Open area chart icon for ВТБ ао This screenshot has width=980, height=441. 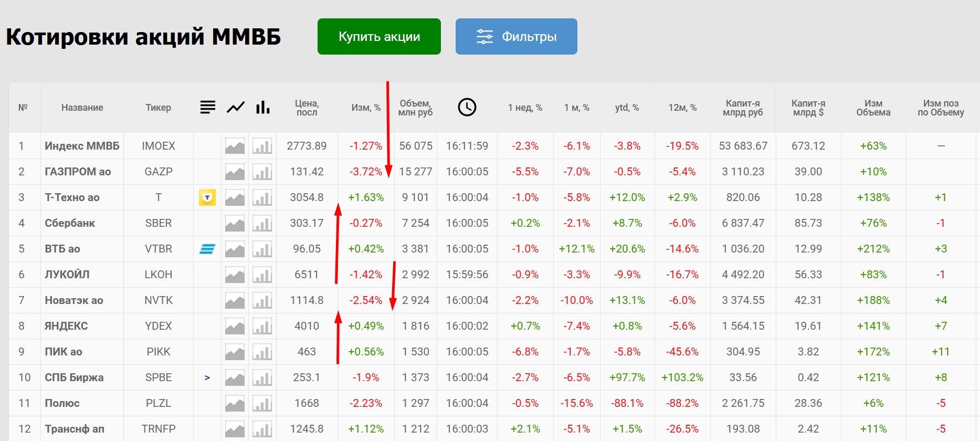235,249
